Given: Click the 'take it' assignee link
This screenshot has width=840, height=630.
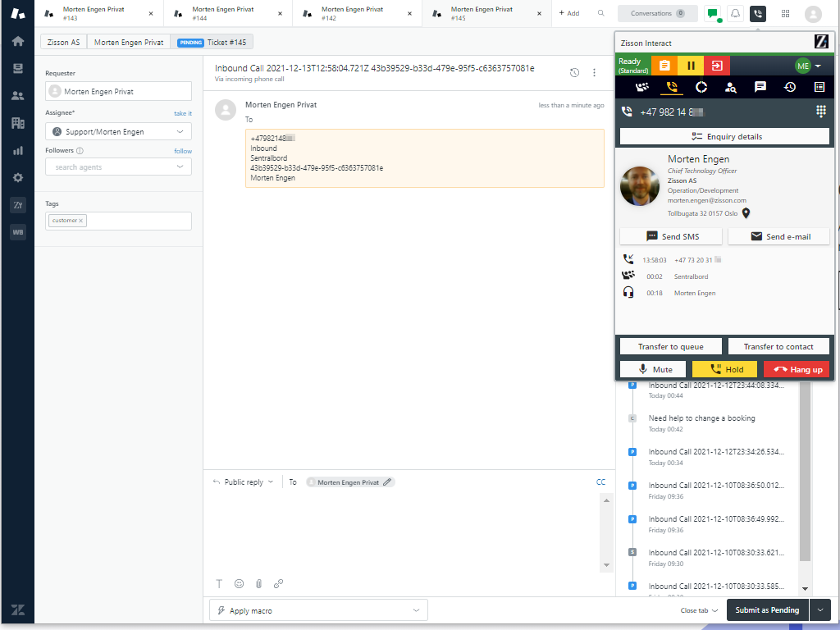Looking at the screenshot, I should point(183,113).
